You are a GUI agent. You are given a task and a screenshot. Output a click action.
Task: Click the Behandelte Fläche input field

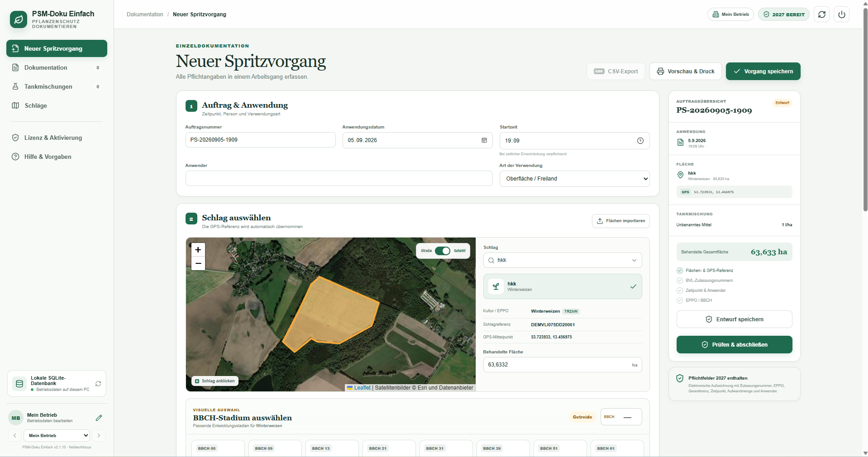(x=563, y=365)
